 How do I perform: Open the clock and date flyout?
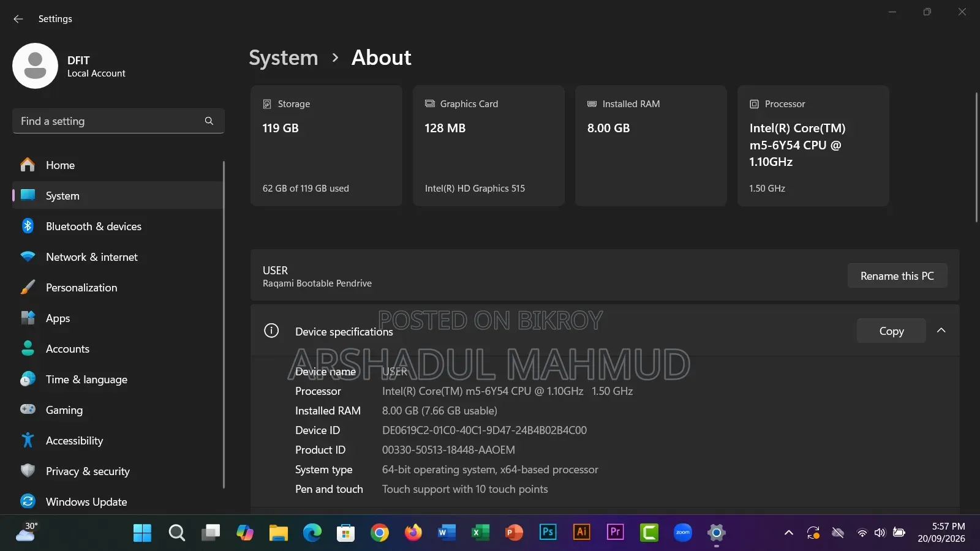point(941,533)
